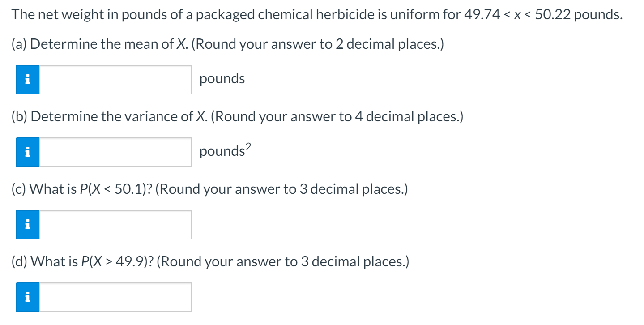
Task: Click the 'Round your answer to 4 decimal places' note
Action: [x=337, y=116]
